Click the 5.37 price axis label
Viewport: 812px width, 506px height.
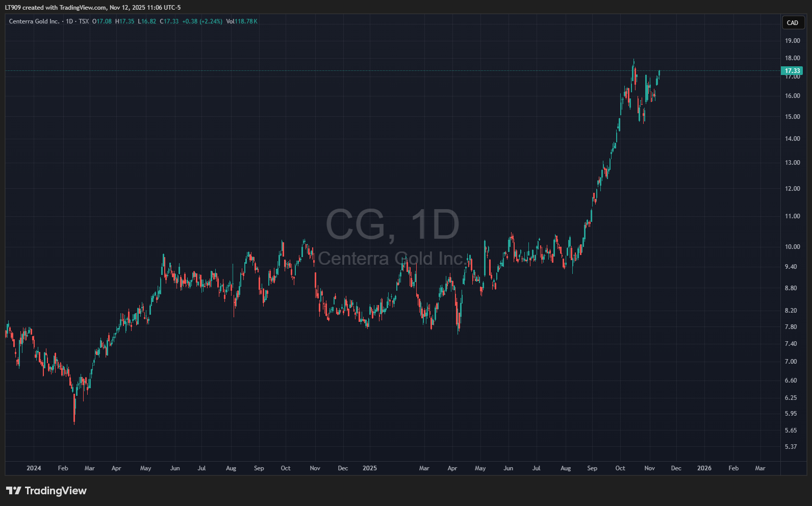click(x=791, y=447)
